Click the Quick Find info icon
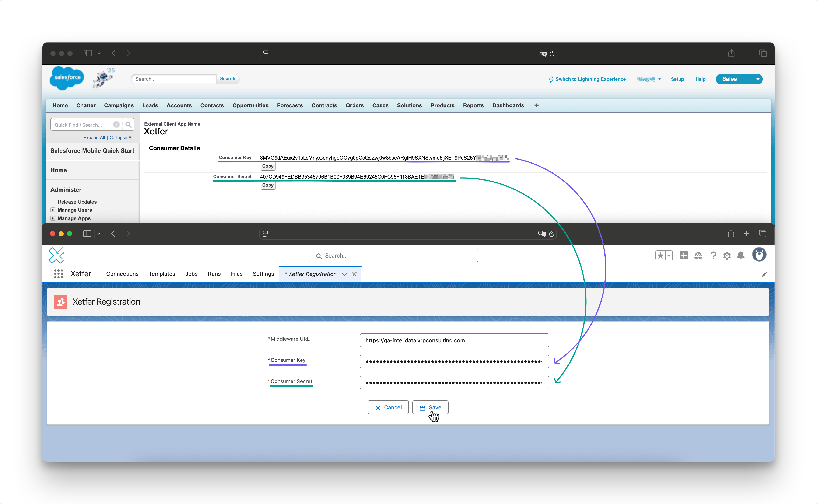The image size is (817, 504). coord(116,125)
